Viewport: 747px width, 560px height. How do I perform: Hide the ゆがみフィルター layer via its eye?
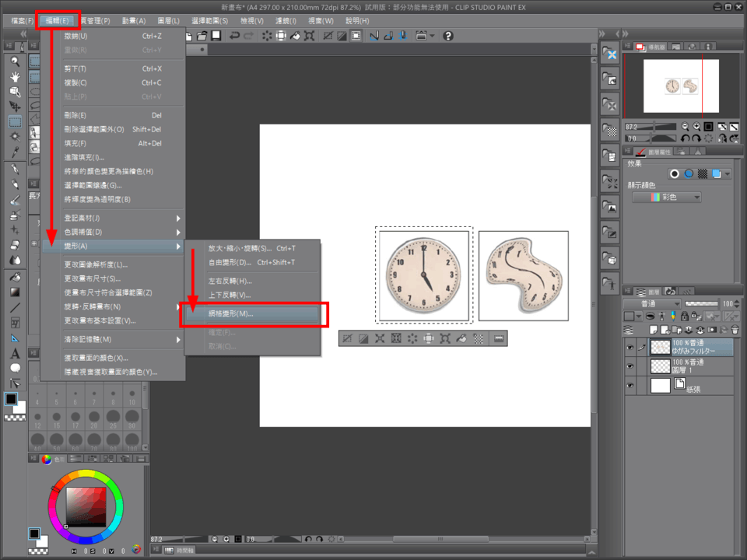tap(630, 347)
